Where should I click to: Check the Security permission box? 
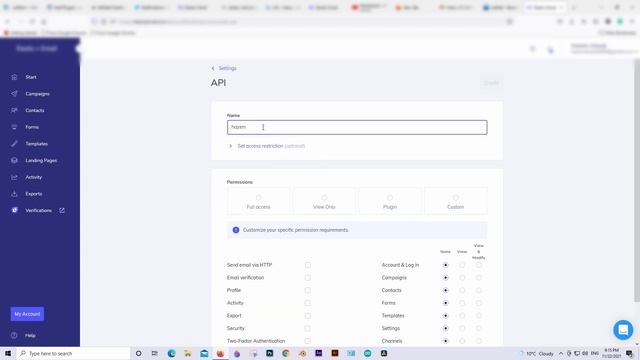pos(307,328)
